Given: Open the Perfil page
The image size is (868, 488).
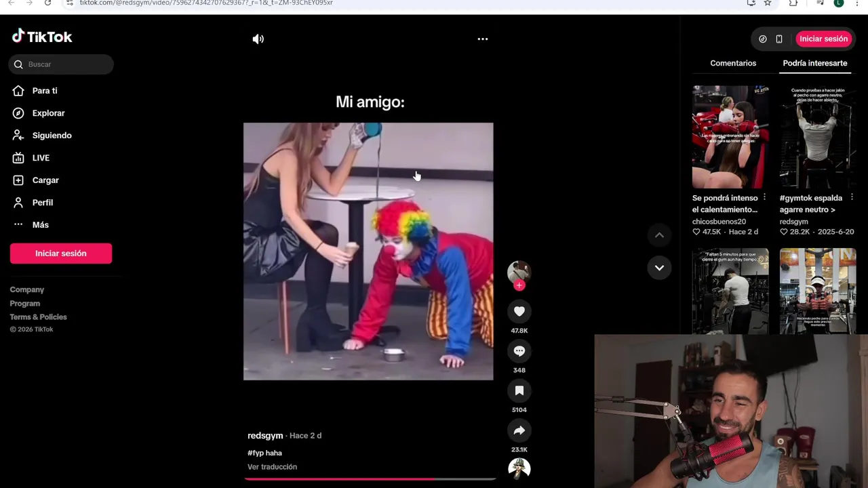Looking at the screenshot, I should (x=42, y=203).
